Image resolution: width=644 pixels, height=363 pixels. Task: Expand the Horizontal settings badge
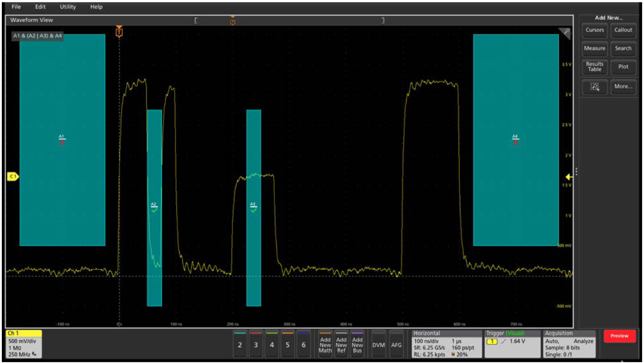tap(446, 344)
